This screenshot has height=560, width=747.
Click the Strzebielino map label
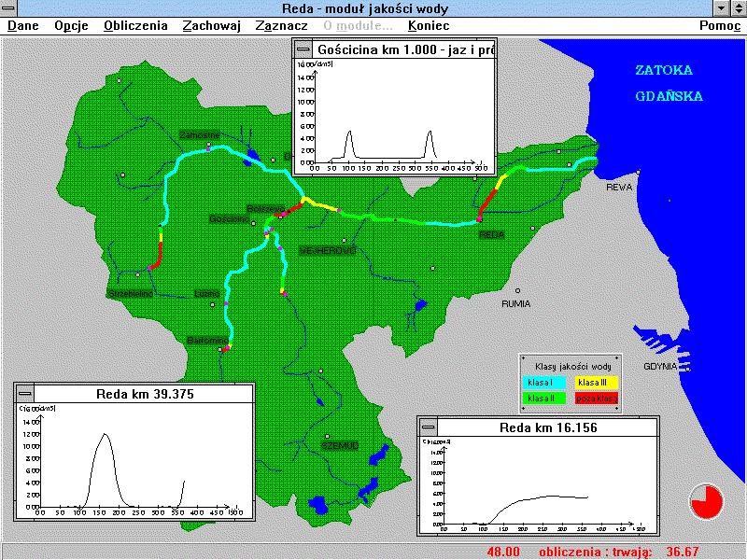tap(131, 293)
